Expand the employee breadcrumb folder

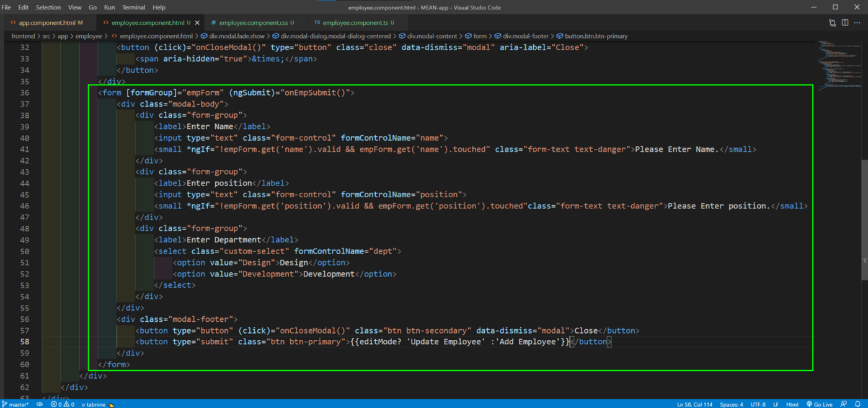[89, 36]
